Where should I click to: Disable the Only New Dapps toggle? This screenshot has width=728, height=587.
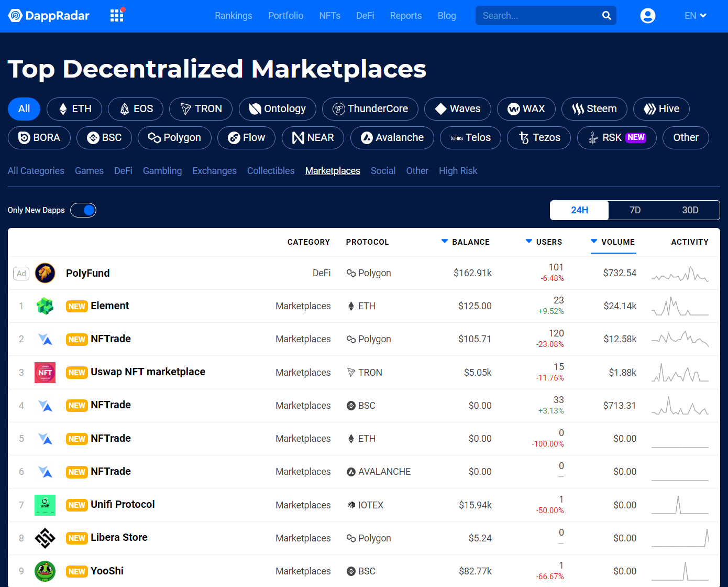coord(83,210)
